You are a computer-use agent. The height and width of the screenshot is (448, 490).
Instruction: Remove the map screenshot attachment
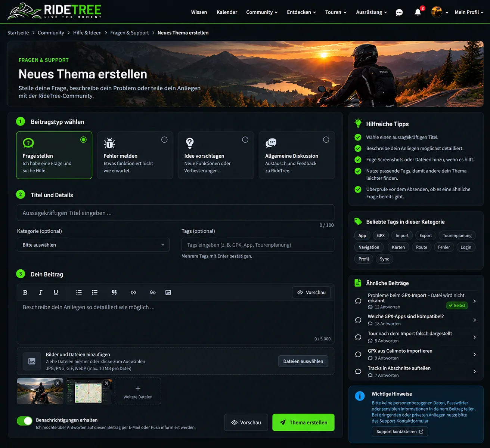[106, 383]
